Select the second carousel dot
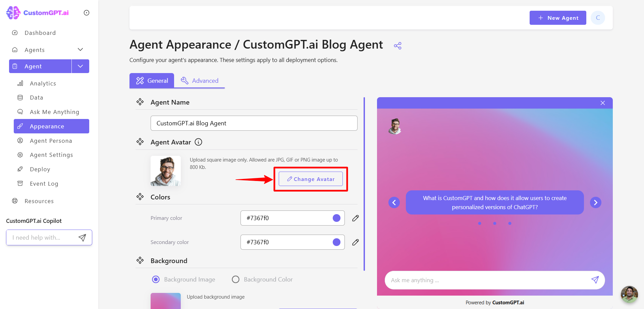 coord(495,224)
